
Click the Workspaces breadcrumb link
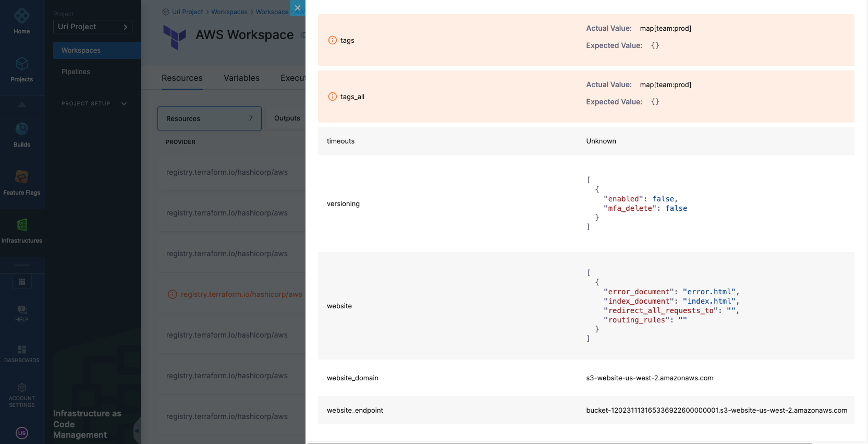point(229,12)
